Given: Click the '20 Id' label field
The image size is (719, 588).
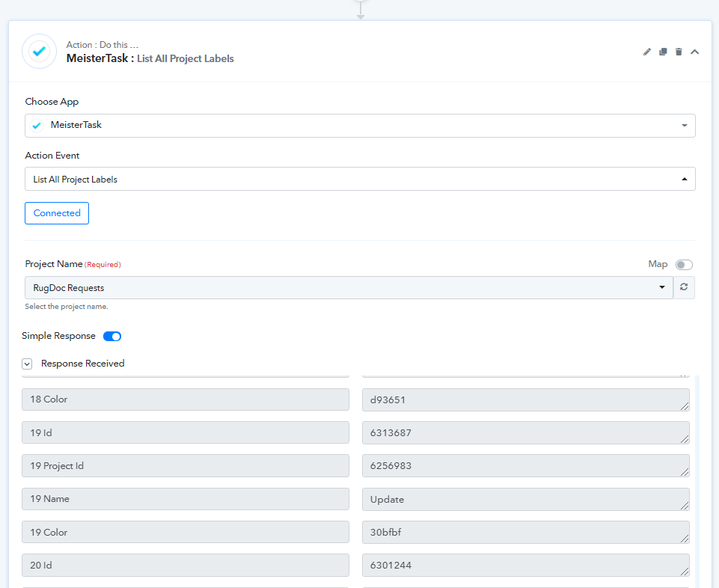Looking at the screenshot, I should tap(186, 565).
